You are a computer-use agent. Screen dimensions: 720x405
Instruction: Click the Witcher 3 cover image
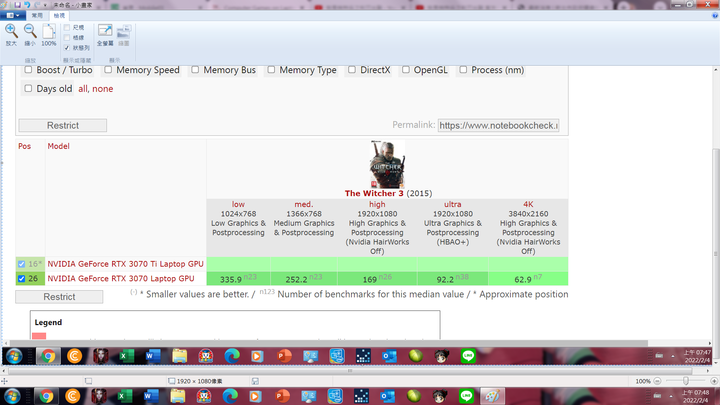(x=387, y=164)
